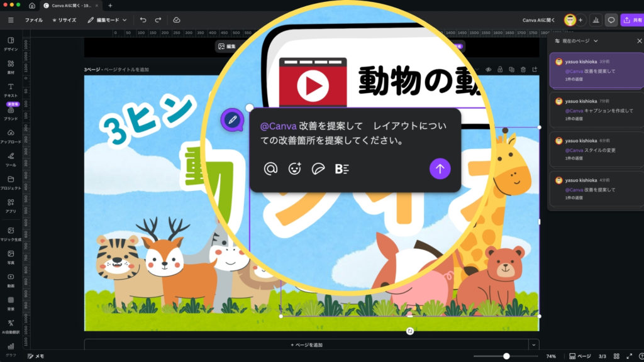Click the 共有 share button
Viewport: 644px width, 362px height.
pos(632,20)
